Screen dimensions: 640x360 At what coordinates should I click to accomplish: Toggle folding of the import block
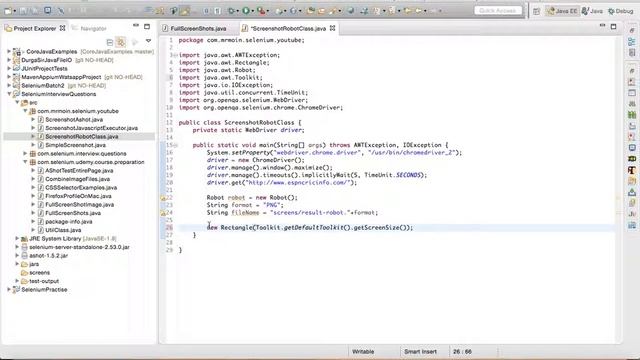pyautogui.click(x=175, y=55)
